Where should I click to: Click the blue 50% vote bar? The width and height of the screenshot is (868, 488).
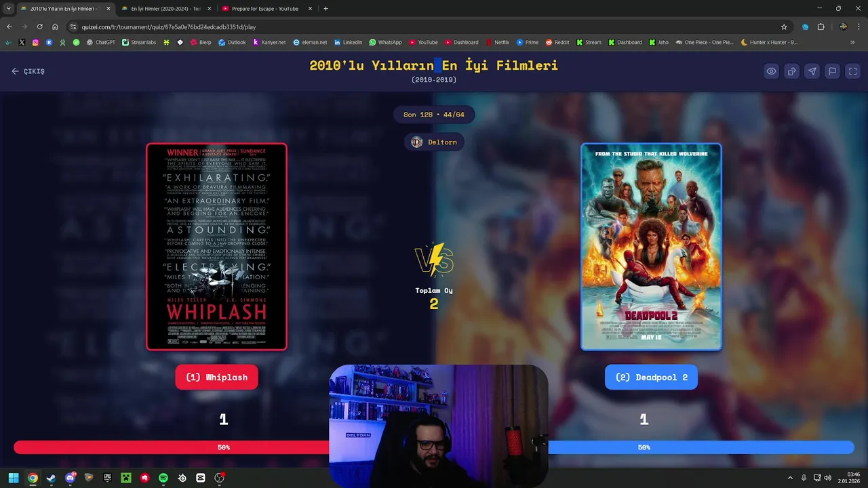coord(701,447)
